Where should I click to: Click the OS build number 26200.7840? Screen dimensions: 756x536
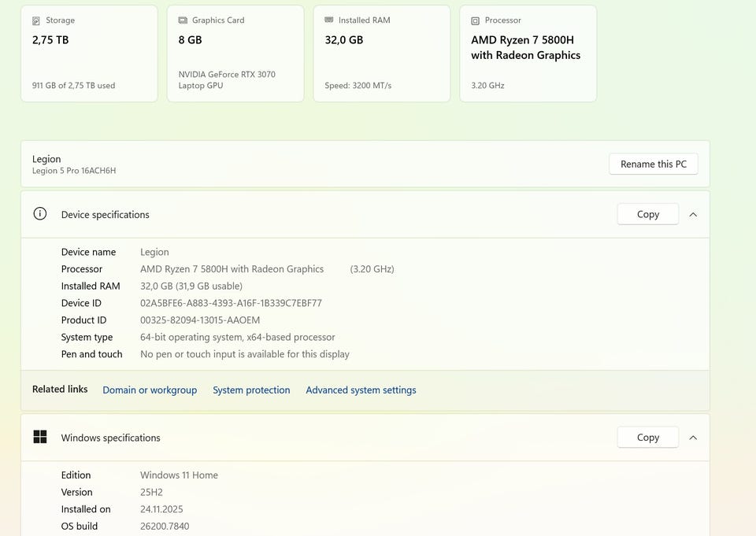165,526
